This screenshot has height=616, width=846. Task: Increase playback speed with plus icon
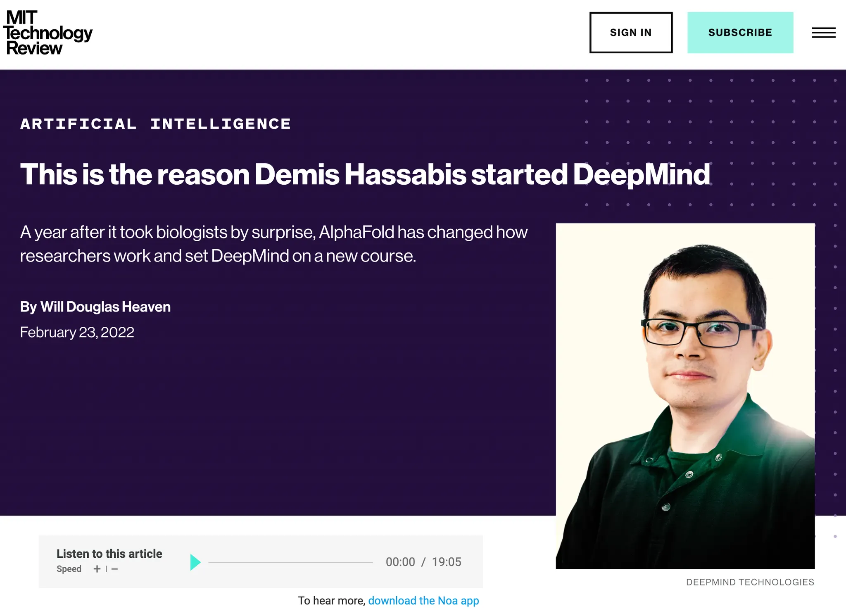[97, 569]
